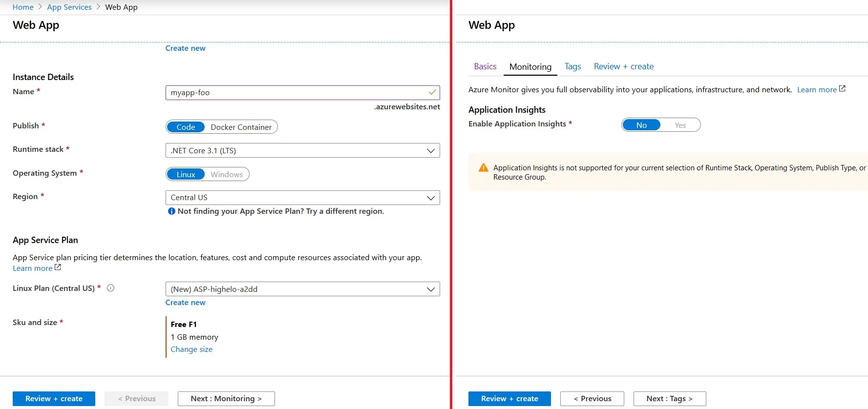The width and height of the screenshot is (868, 409).
Task: Open the Runtime stack dropdown
Action: pos(302,150)
